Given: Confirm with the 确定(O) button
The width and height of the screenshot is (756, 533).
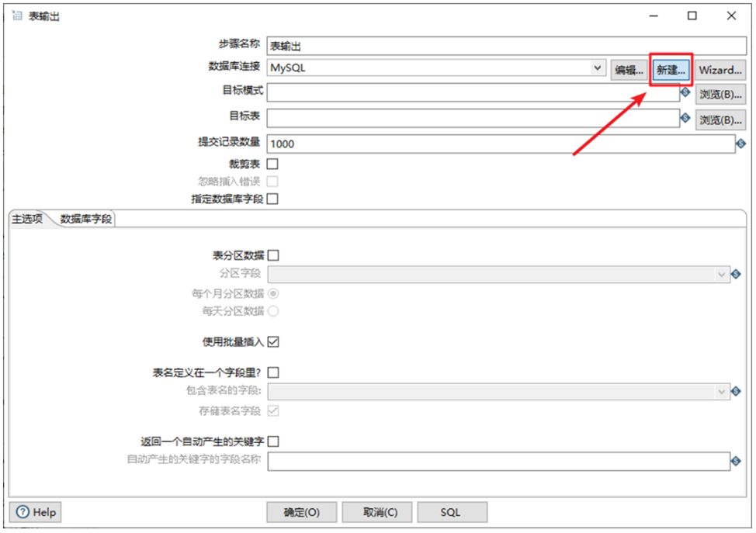Looking at the screenshot, I should pyautogui.click(x=302, y=512).
